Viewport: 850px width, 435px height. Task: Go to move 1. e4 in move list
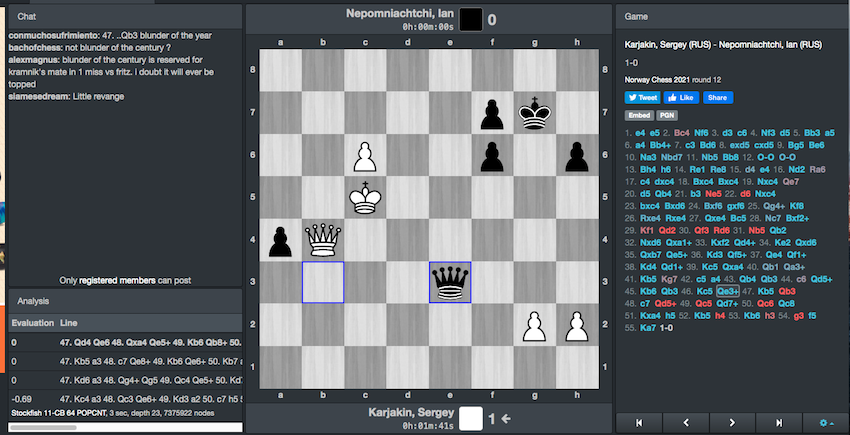[640, 133]
